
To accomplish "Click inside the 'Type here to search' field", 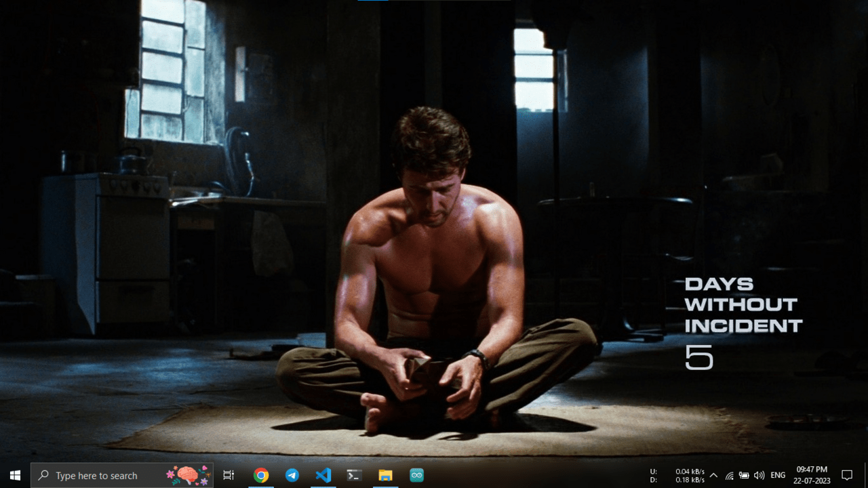I will 102,475.
